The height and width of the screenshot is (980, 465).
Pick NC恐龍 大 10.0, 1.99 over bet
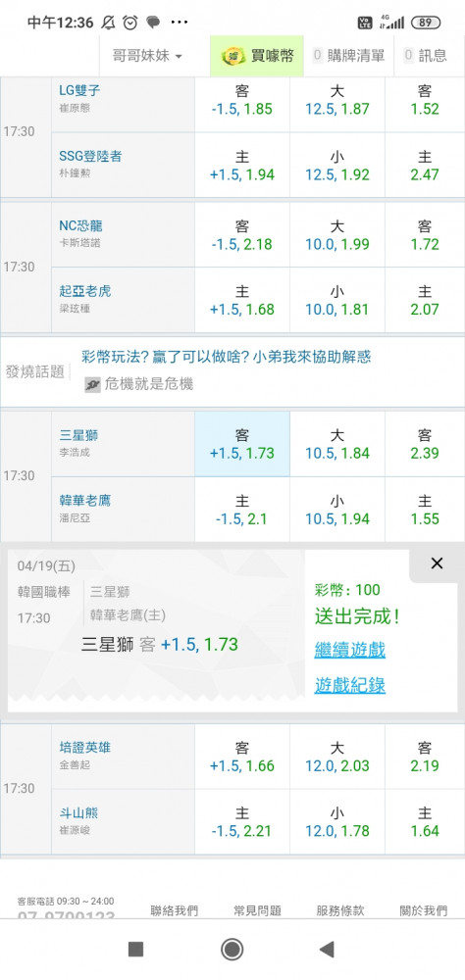pyautogui.click(x=337, y=235)
